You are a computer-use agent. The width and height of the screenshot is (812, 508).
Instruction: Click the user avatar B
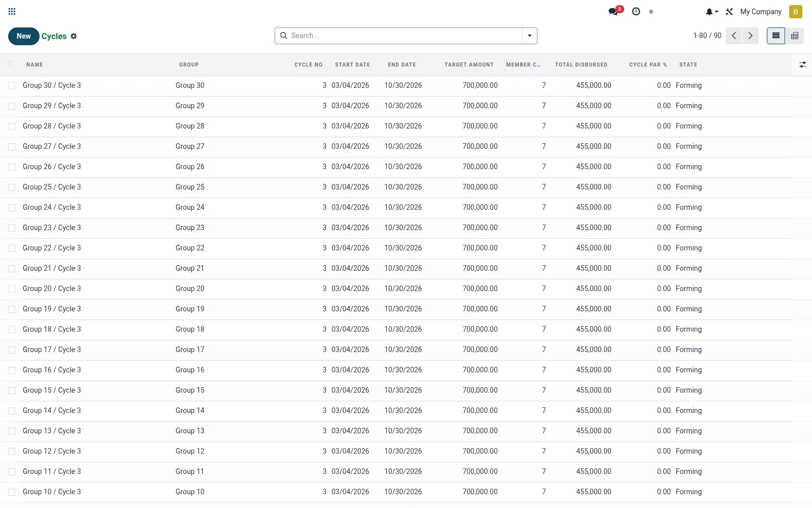(795, 12)
